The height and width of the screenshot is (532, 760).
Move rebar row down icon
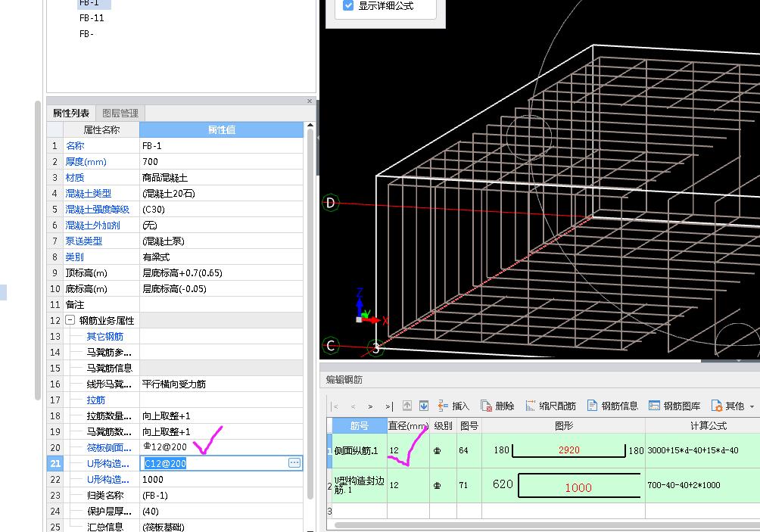coord(424,406)
